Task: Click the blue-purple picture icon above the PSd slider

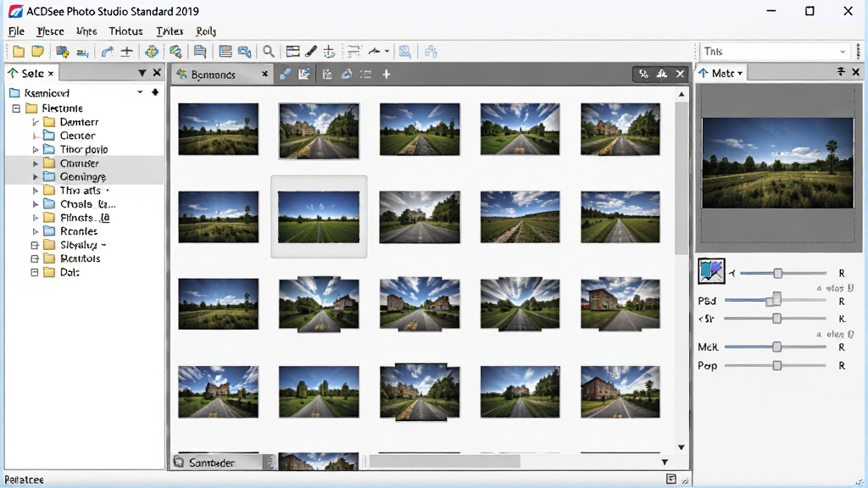Action: 711,271
